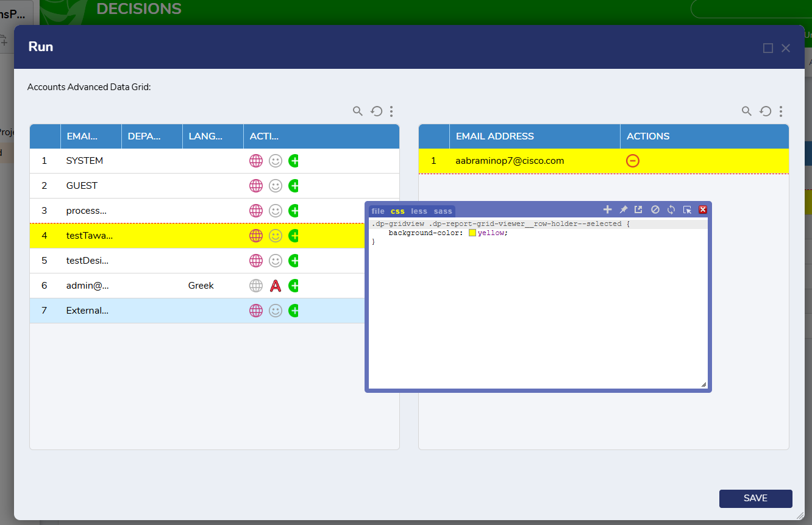812x525 pixels.
Task: Open the file tab in the CSS editor
Action: click(378, 211)
